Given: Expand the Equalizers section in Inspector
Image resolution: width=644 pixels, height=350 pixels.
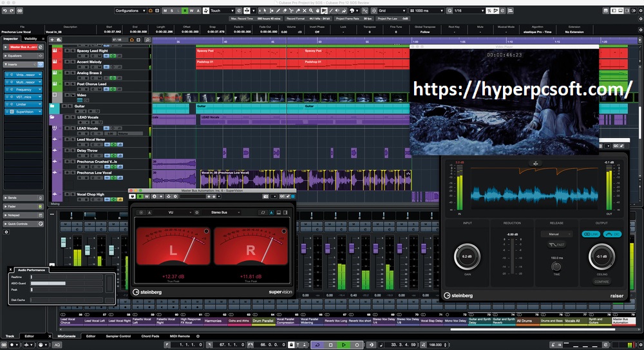Looking at the screenshot, I should [23, 55].
